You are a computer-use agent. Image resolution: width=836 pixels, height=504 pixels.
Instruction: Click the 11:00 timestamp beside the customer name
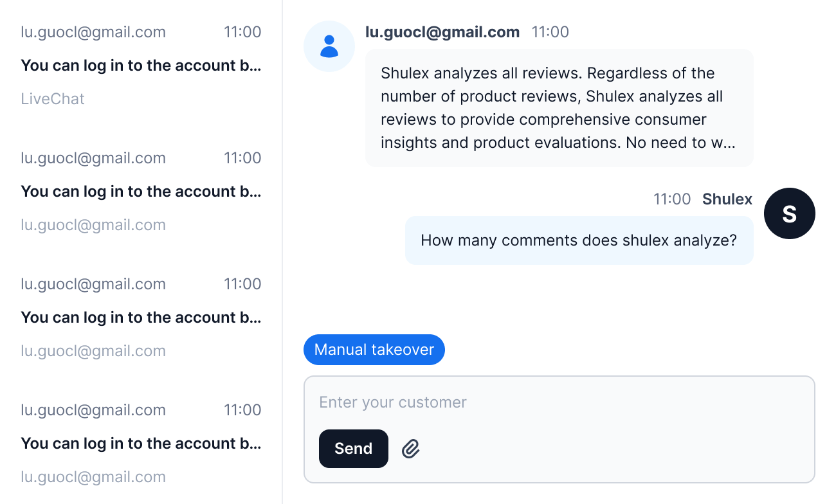point(550,32)
